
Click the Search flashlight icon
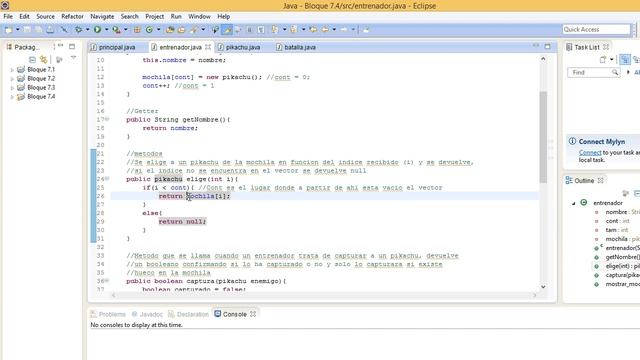click(194, 29)
